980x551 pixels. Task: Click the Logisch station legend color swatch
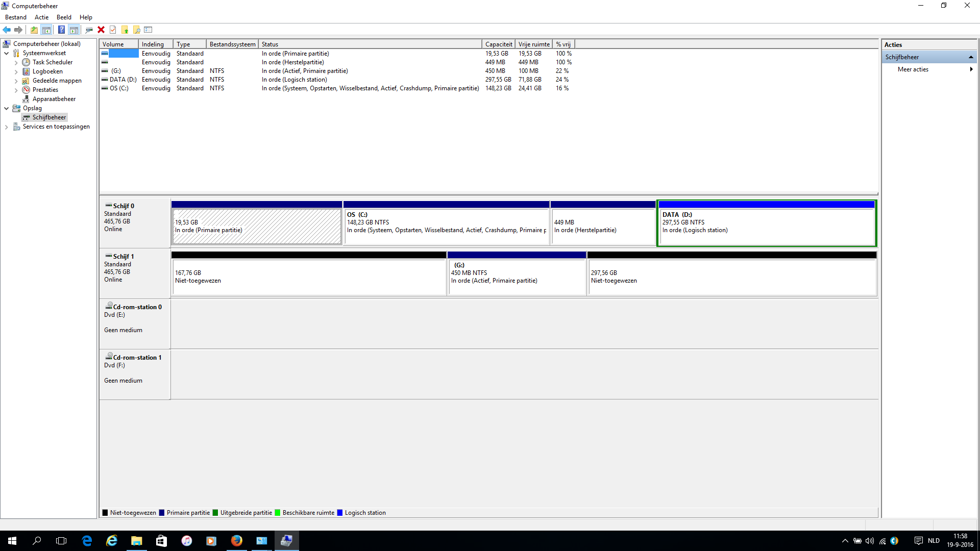pyautogui.click(x=340, y=513)
